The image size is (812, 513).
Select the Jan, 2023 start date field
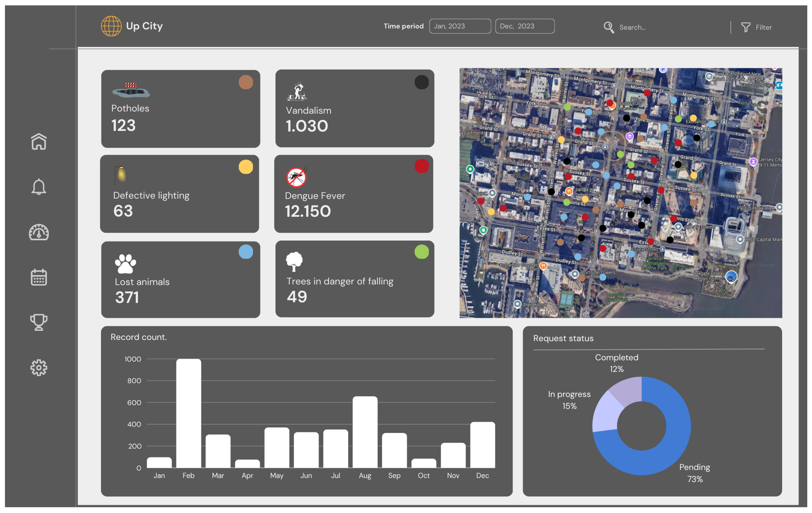(460, 26)
